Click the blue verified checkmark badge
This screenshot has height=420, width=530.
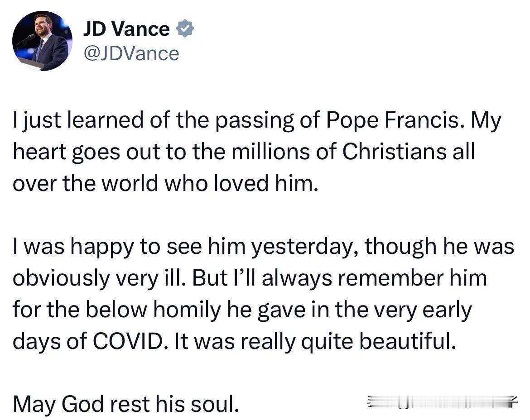pos(185,29)
